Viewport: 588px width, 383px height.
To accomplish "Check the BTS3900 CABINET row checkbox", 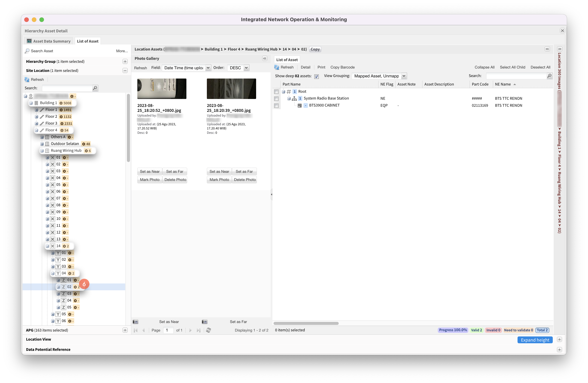I will click(276, 106).
